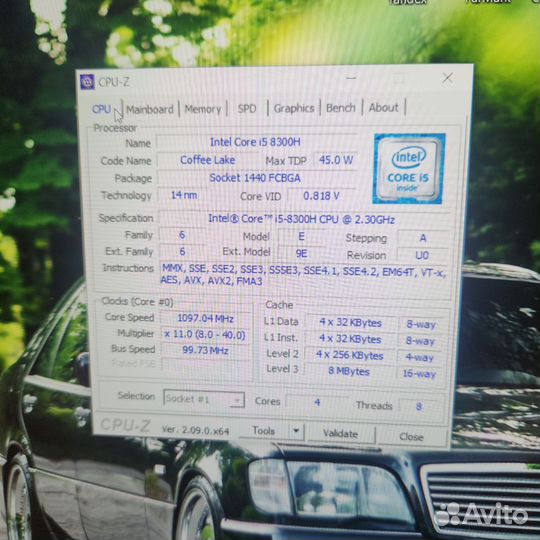Click the Core VID value 0.818 V
540x540 pixels.
point(321,196)
